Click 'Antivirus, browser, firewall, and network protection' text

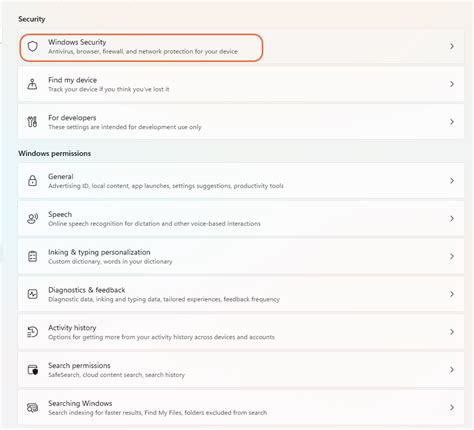point(143,51)
